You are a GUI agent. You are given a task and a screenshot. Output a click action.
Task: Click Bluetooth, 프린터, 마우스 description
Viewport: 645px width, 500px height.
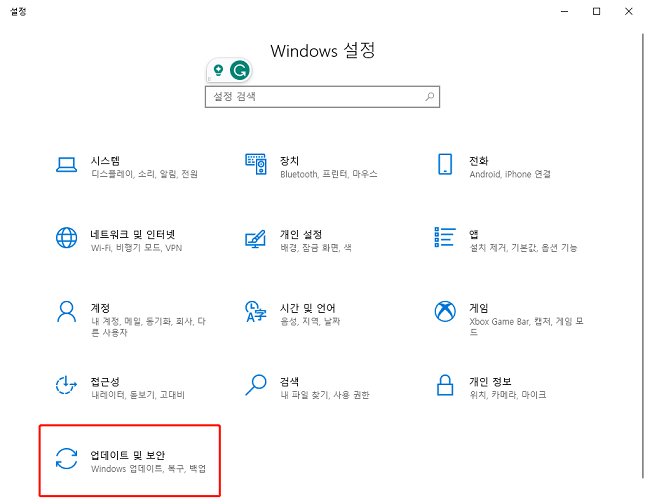tap(329, 174)
